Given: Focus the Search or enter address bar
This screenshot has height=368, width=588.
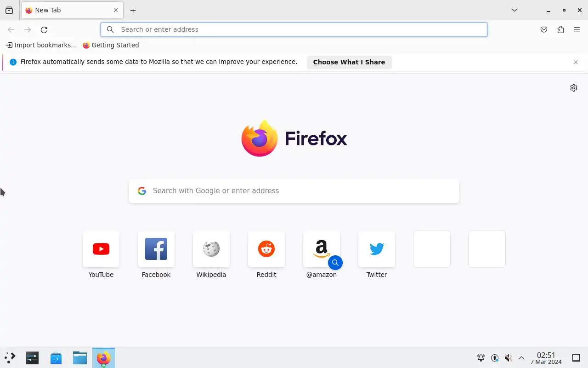Looking at the screenshot, I should point(294,29).
